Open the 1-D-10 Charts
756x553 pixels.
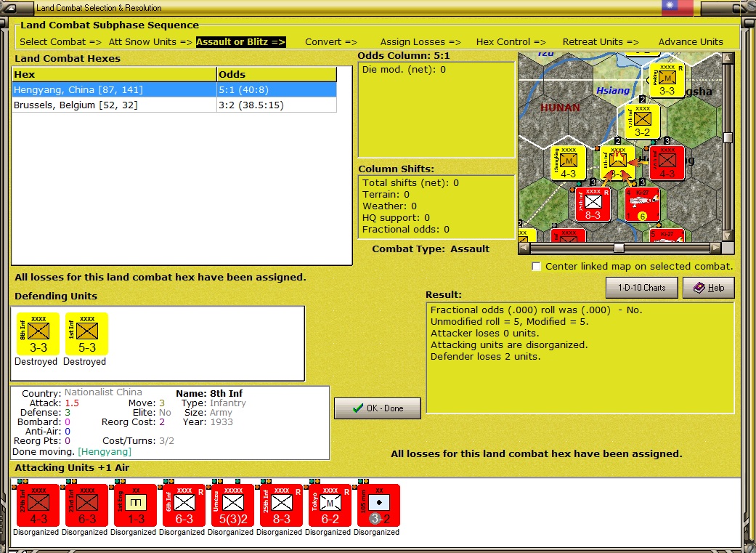(642, 288)
